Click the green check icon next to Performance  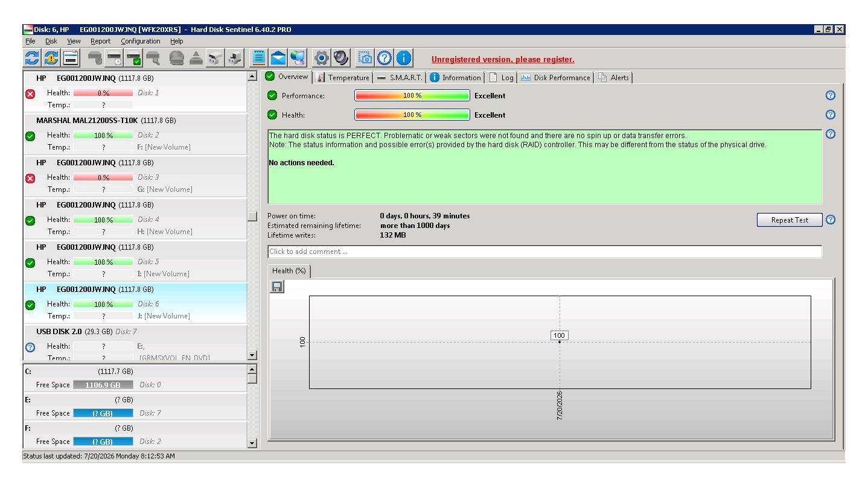pos(272,95)
